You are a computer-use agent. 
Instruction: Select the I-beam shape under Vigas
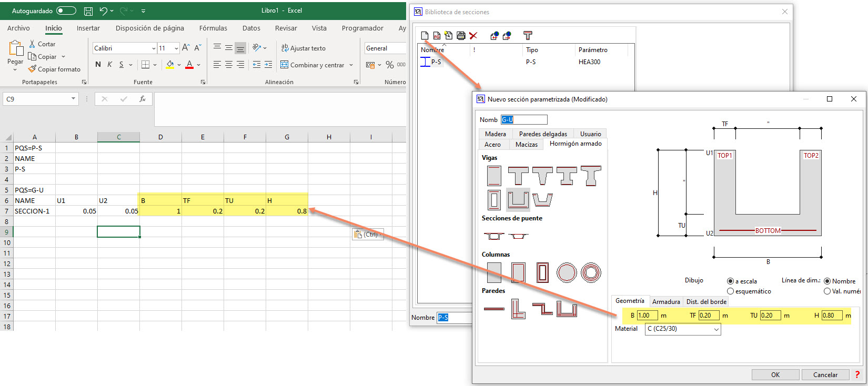coord(567,176)
